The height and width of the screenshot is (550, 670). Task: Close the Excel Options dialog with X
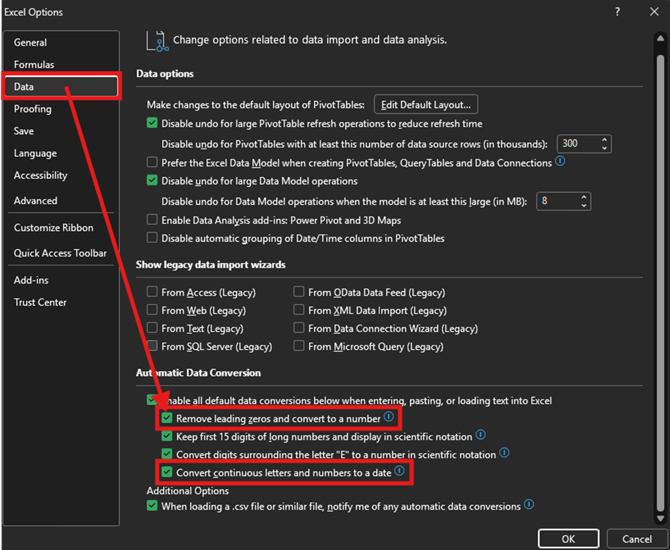point(649,12)
